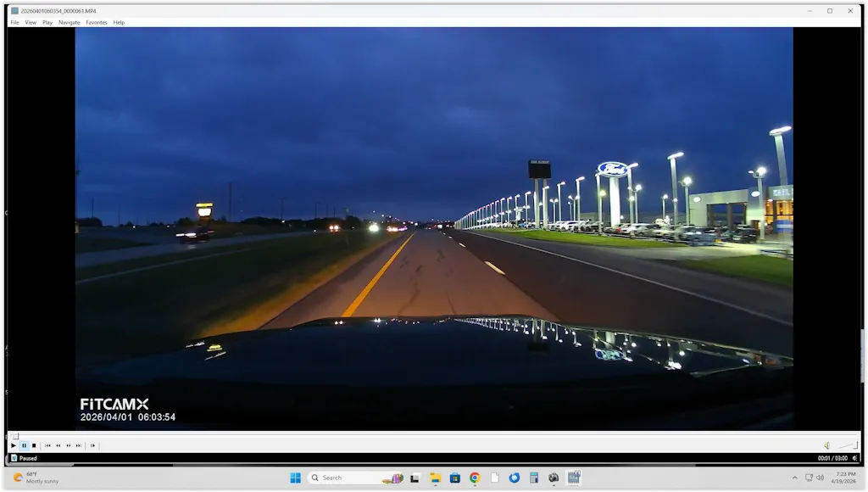Skip to the previous file
Image resolution: width=868 pixels, height=492 pixels.
tap(47, 445)
